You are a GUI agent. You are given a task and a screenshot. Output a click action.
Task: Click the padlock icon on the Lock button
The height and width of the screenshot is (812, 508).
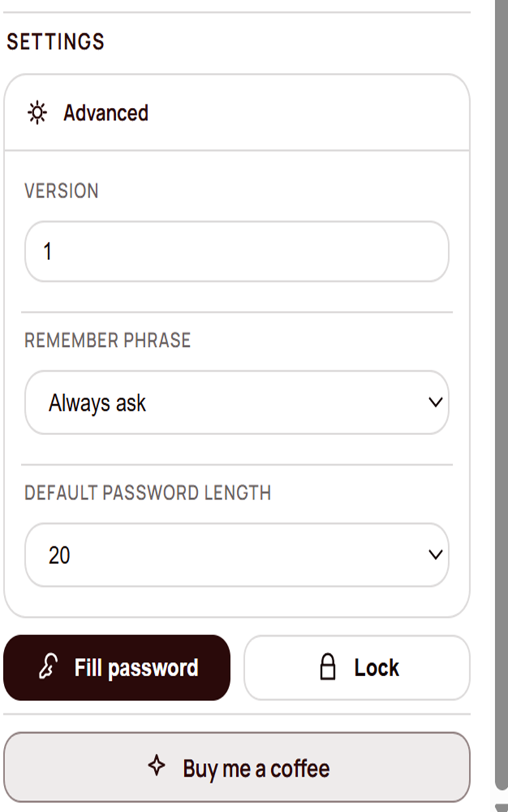tap(328, 667)
